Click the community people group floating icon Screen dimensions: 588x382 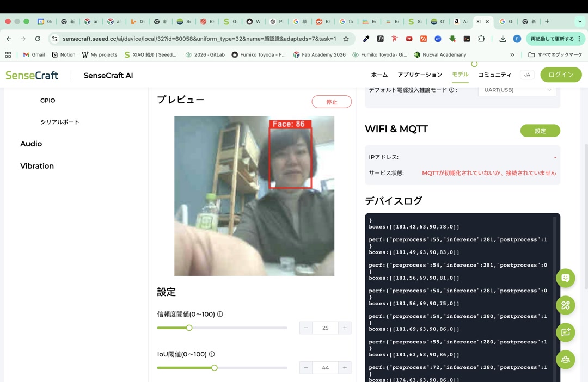[x=565, y=360]
